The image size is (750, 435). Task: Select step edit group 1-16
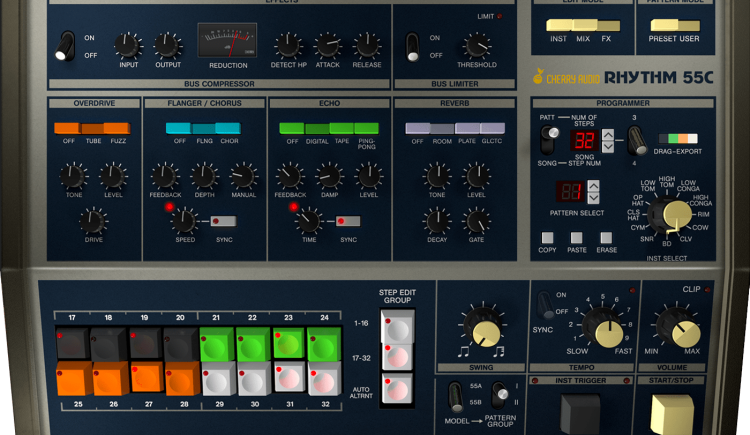pos(397,326)
